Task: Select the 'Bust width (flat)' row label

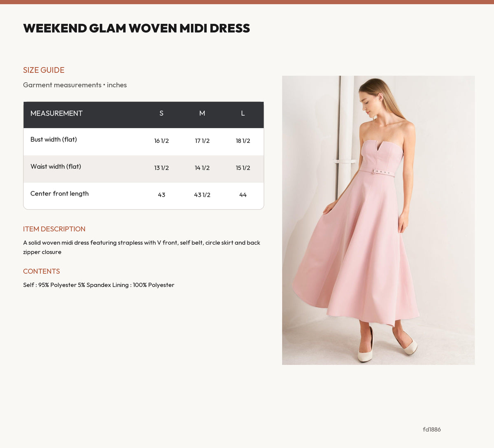Action: (54, 139)
